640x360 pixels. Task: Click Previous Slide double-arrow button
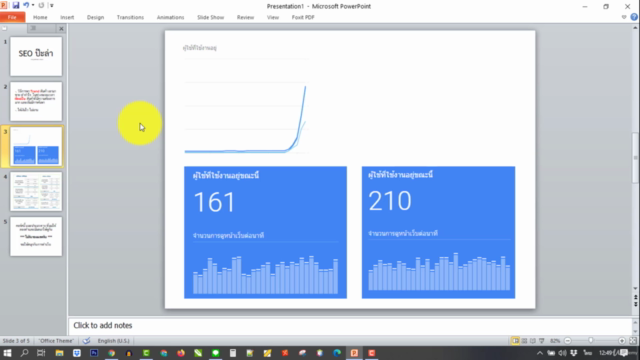(x=635, y=298)
